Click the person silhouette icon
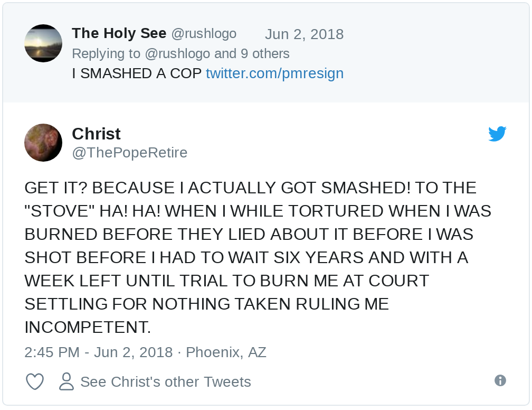The height and width of the screenshot is (410, 532). pos(66,381)
